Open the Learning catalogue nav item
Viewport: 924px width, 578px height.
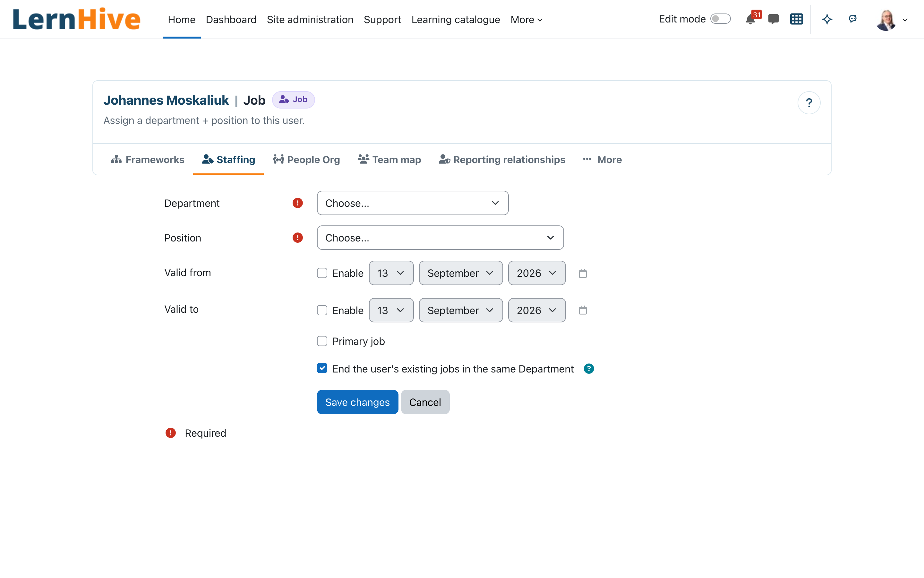(456, 20)
